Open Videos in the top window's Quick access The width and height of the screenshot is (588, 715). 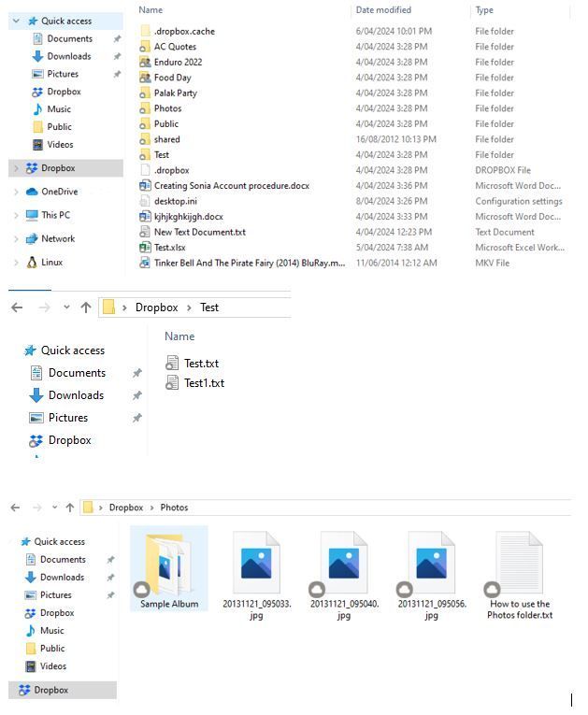(60, 145)
